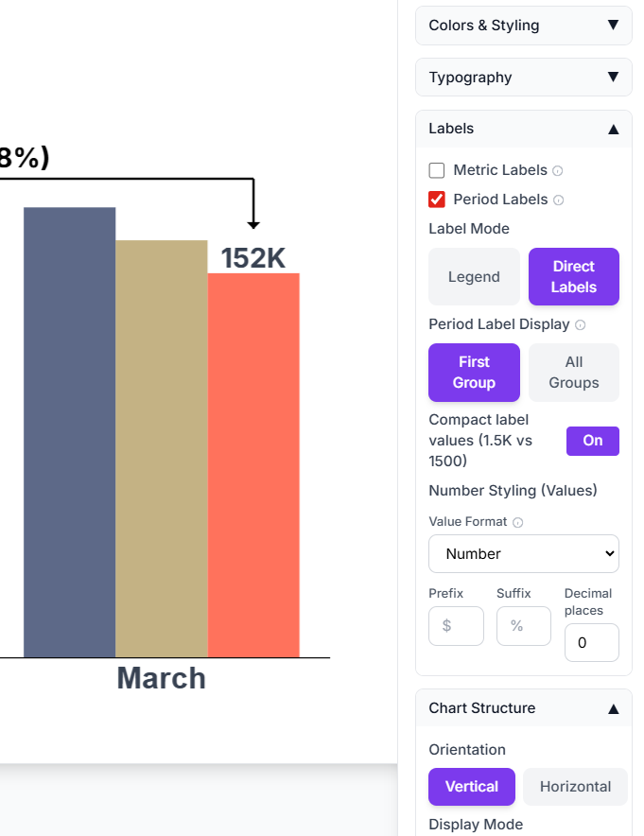Collapse the Labels section
This screenshot has width=644, height=836.
[x=524, y=129]
